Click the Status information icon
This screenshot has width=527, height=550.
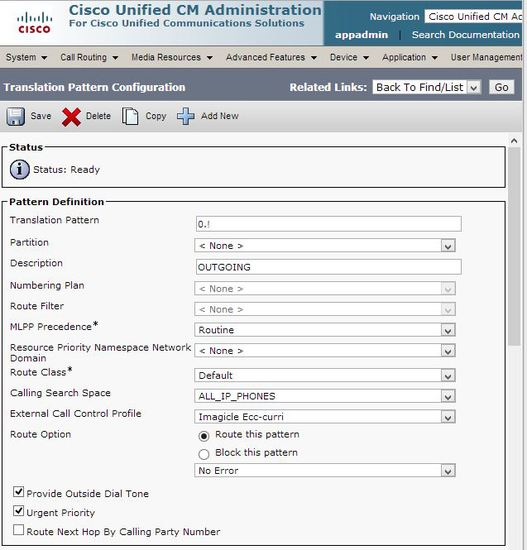tap(20, 169)
